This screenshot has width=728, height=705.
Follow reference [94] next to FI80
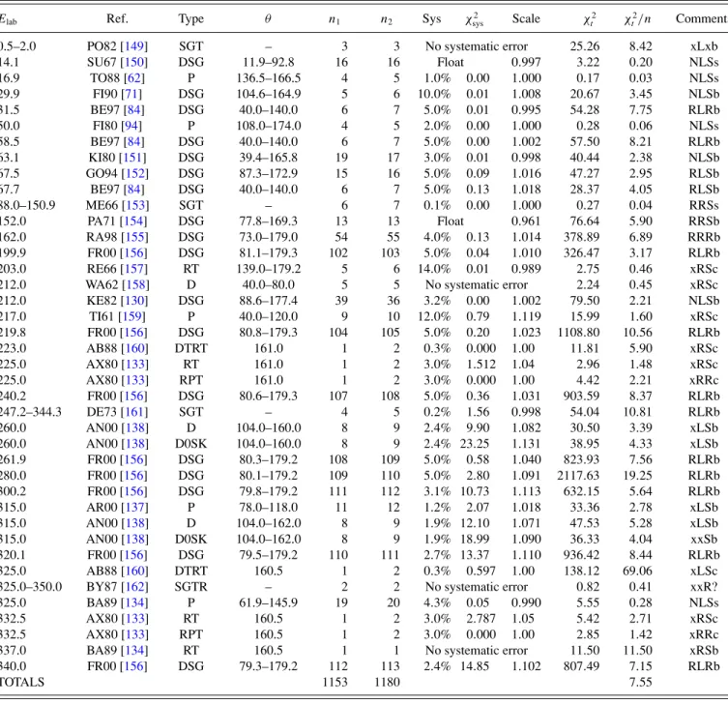[x=131, y=126]
